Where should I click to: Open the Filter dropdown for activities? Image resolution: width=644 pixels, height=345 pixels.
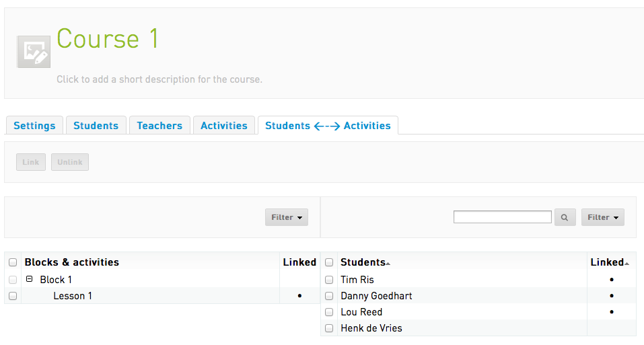pos(286,217)
